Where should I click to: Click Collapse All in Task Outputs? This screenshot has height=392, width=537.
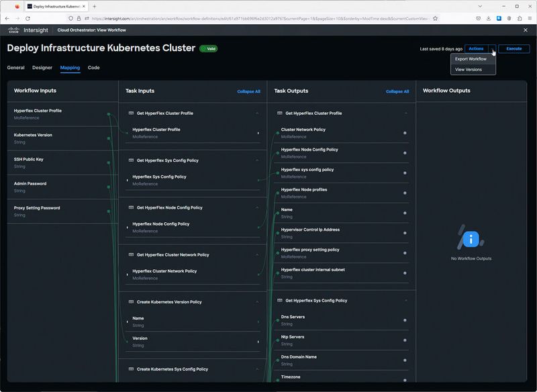point(397,91)
